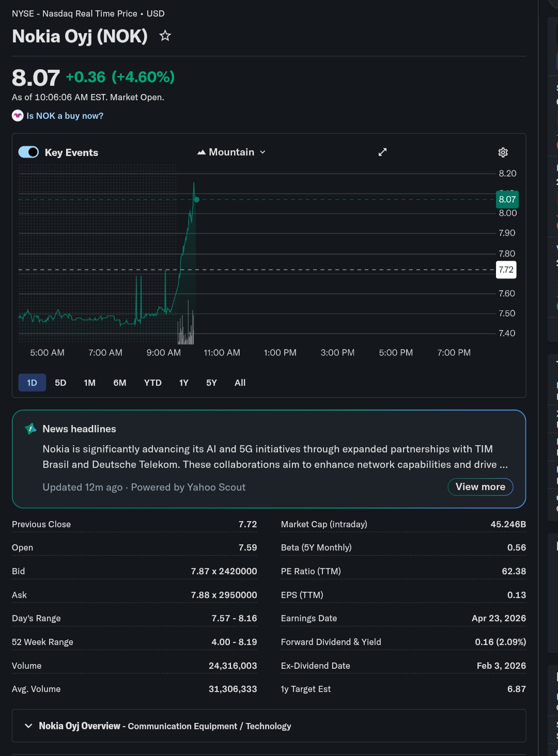Click the 9:00 AM time axis label
Viewport: 558px width, 756px height.
pos(163,353)
